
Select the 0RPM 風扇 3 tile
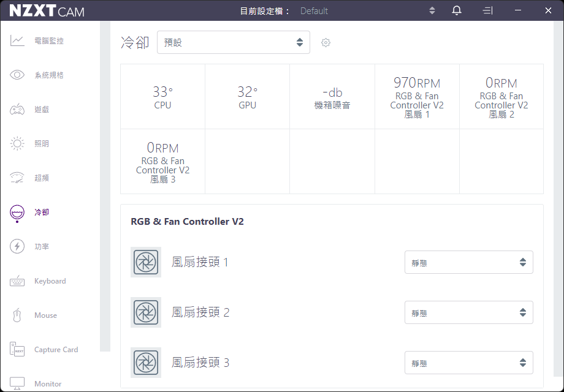click(x=162, y=161)
